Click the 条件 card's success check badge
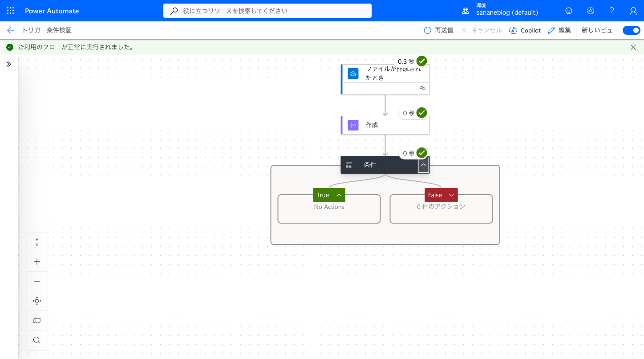The image size is (644, 359). [x=422, y=153]
